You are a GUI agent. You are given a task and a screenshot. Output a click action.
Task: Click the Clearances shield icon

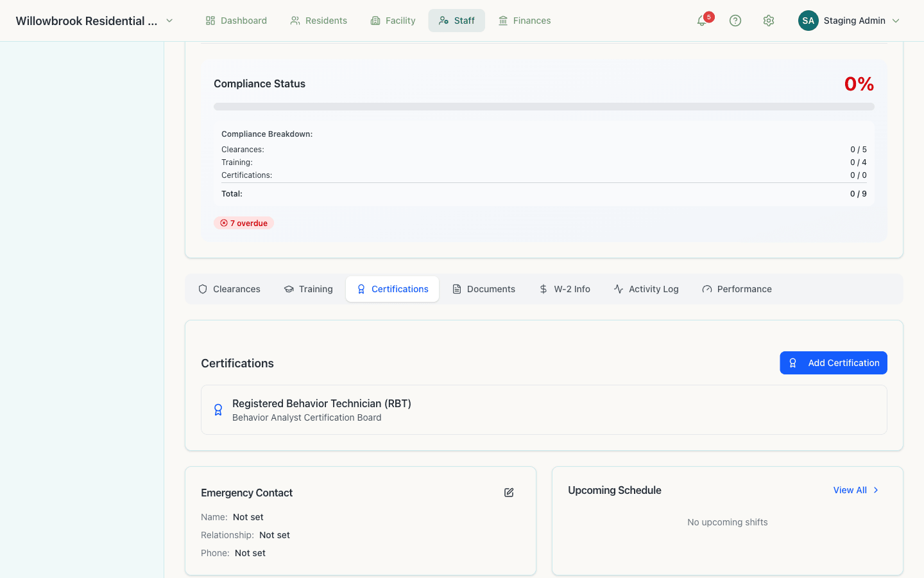tap(203, 289)
